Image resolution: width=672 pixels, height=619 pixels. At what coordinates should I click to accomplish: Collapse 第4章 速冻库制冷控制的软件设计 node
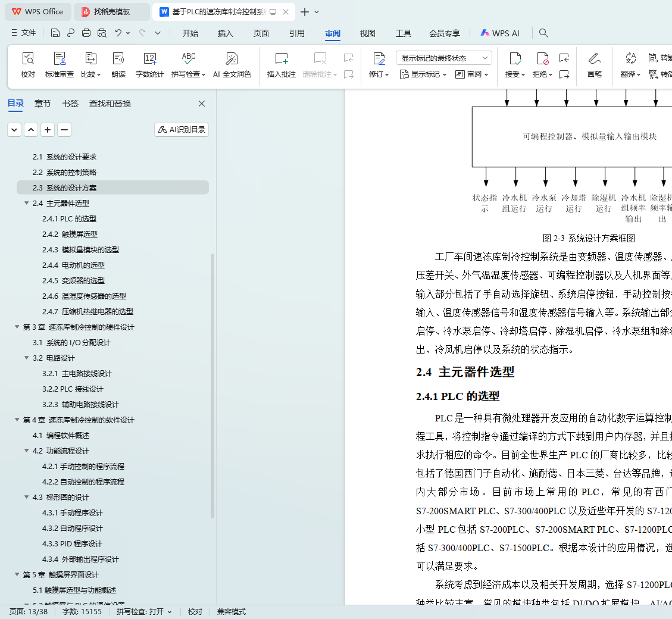click(17, 419)
